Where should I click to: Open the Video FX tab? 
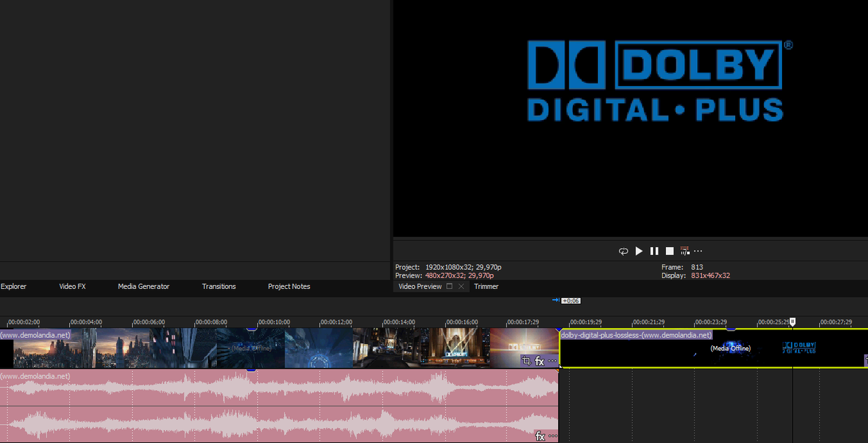pos(73,286)
